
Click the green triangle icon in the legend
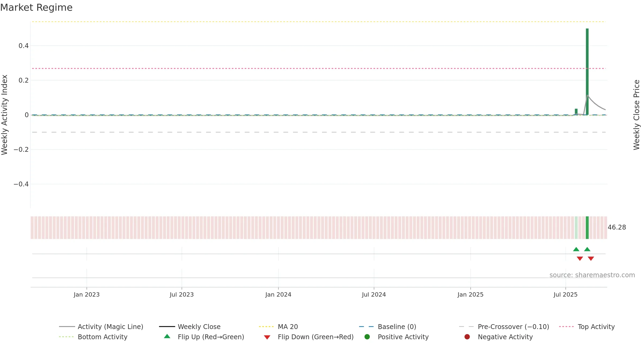click(x=167, y=336)
